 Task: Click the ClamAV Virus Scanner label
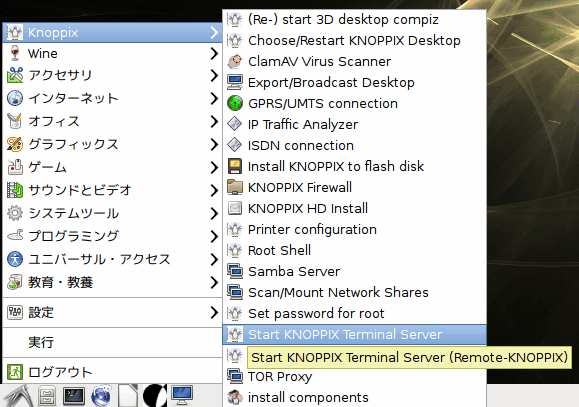pyautogui.click(x=319, y=61)
